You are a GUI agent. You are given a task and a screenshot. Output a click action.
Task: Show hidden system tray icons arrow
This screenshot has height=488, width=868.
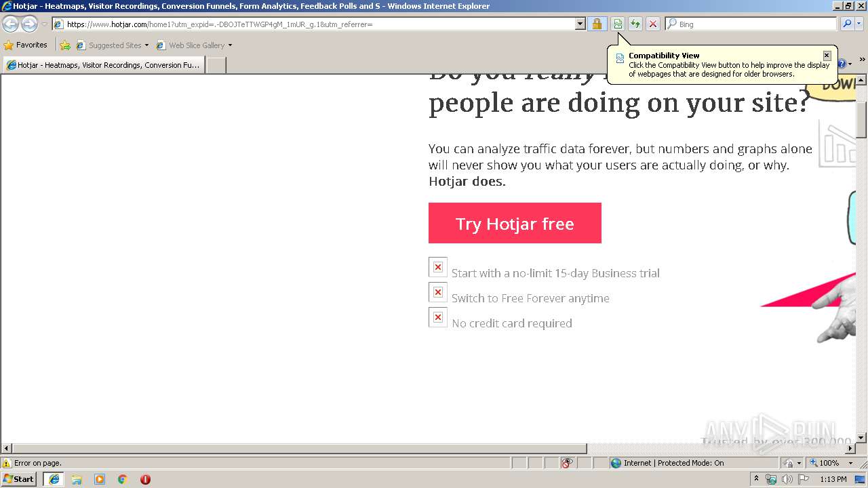[756, 479]
